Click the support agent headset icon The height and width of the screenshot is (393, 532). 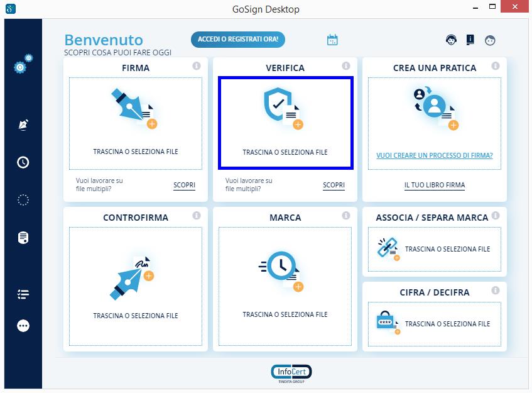click(451, 40)
